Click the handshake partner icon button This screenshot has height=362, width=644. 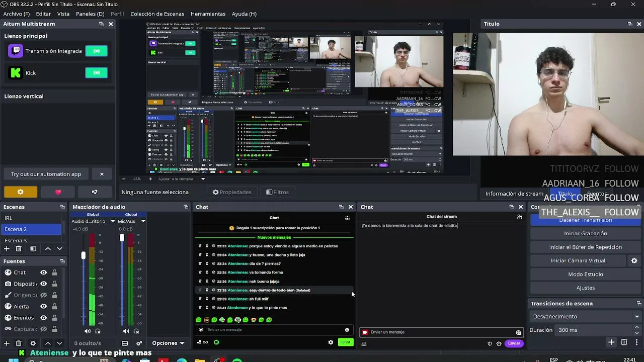pos(95,192)
